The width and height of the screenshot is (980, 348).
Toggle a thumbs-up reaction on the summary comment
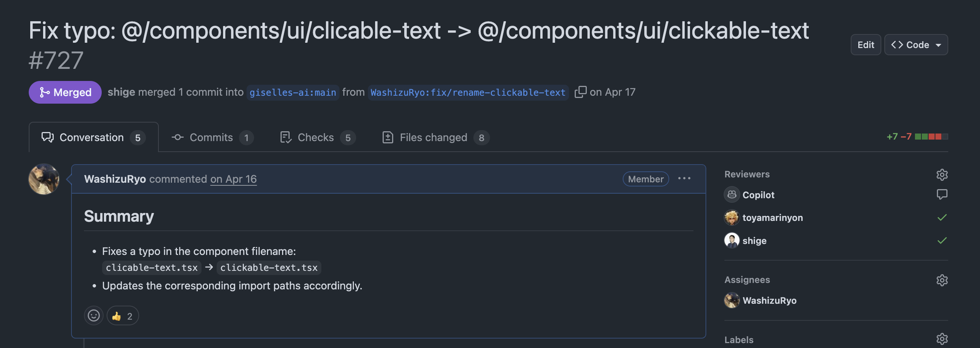[x=122, y=315]
